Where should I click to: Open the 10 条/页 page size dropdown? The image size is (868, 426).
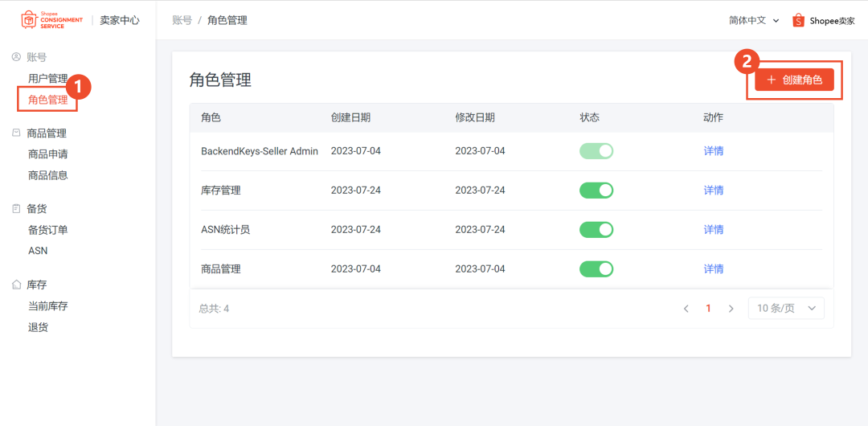tap(785, 309)
